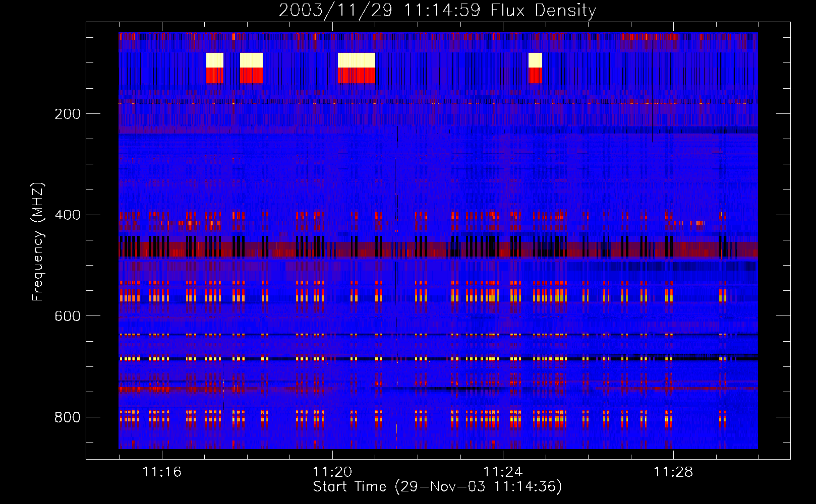Click the plot title '2003/11/29 11:14:59 Flux Density'
816x504 pixels.
pyautogui.click(x=437, y=10)
